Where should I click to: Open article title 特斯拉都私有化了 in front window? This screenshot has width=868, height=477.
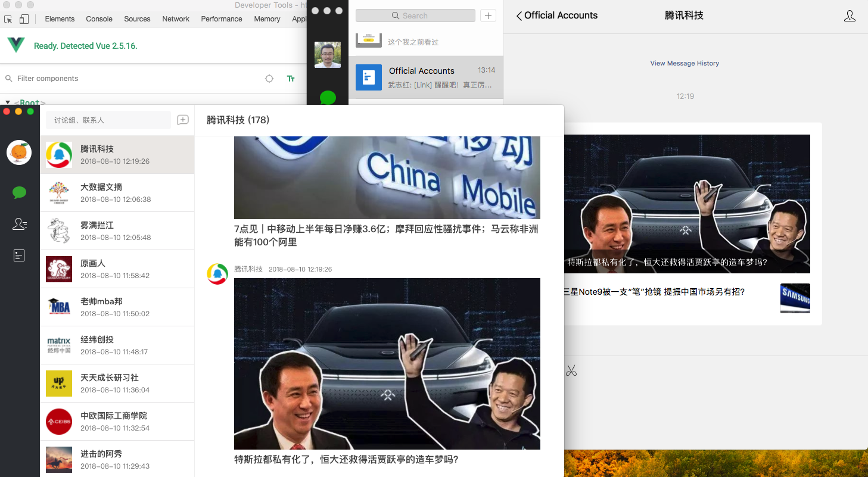[x=346, y=460]
